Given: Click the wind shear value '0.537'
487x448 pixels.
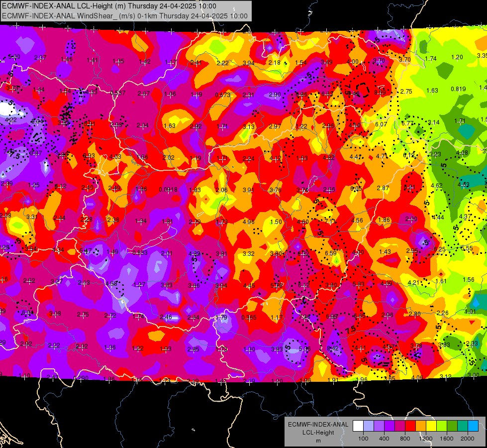Looking at the screenshot, I should tap(118, 93).
